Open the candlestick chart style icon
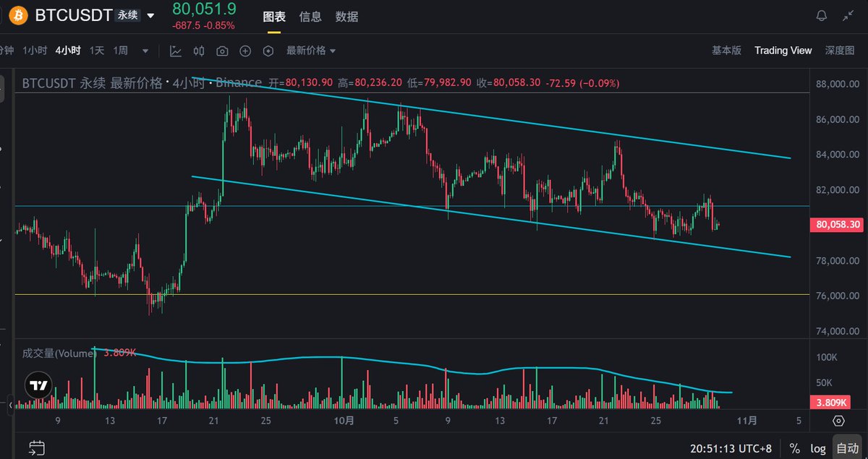 [x=199, y=51]
